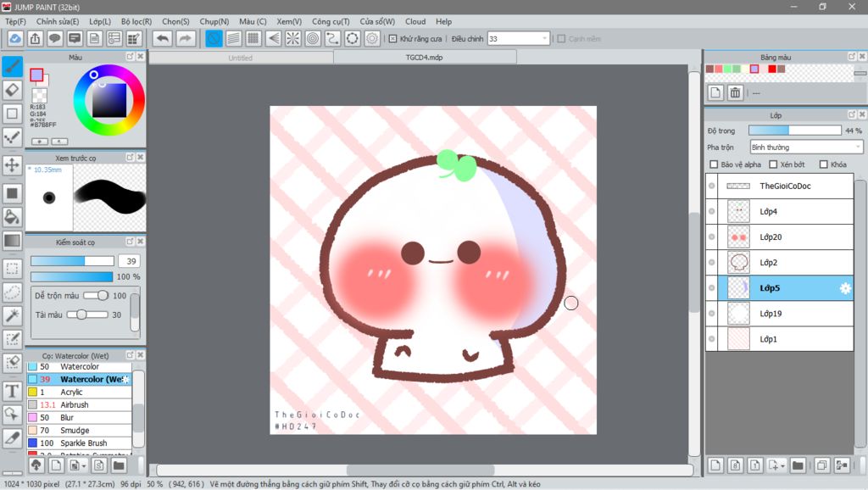Screen dimensions: 868x490
Task: Click the speech bubble icon in toolbar
Action: click(55, 38)
